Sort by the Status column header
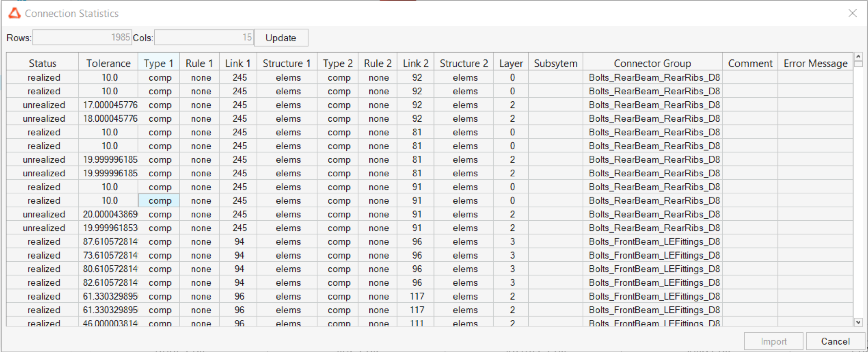Screen dimensions: 868x352 [43, 63]
